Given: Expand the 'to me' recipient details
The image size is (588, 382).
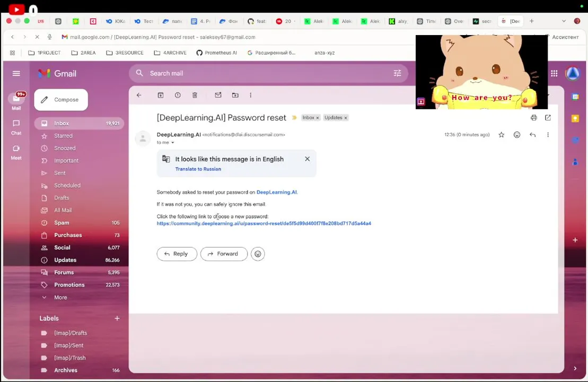Looking at the screenshot, I should 172,143.
